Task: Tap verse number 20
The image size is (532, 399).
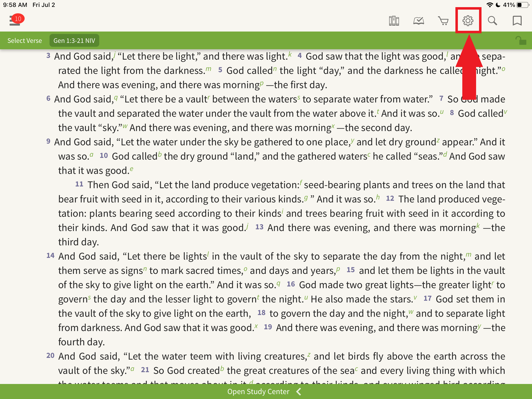Action: [x=50, y=356]
